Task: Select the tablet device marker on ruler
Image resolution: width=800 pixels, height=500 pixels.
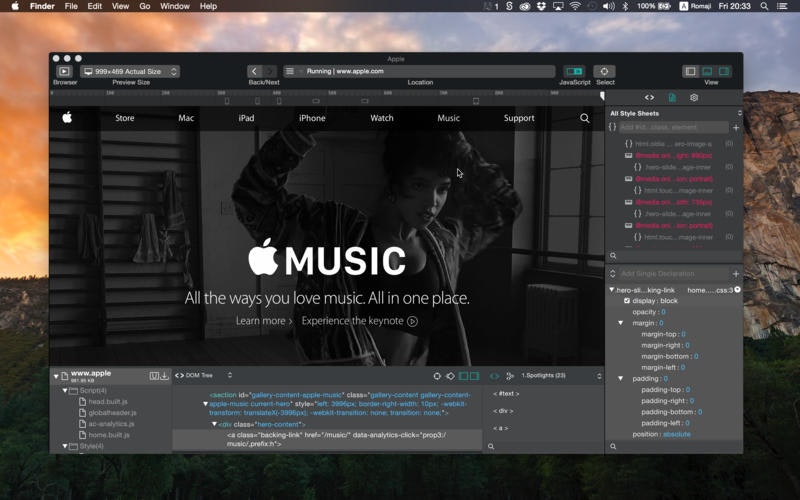Action: tap(476, 101)
